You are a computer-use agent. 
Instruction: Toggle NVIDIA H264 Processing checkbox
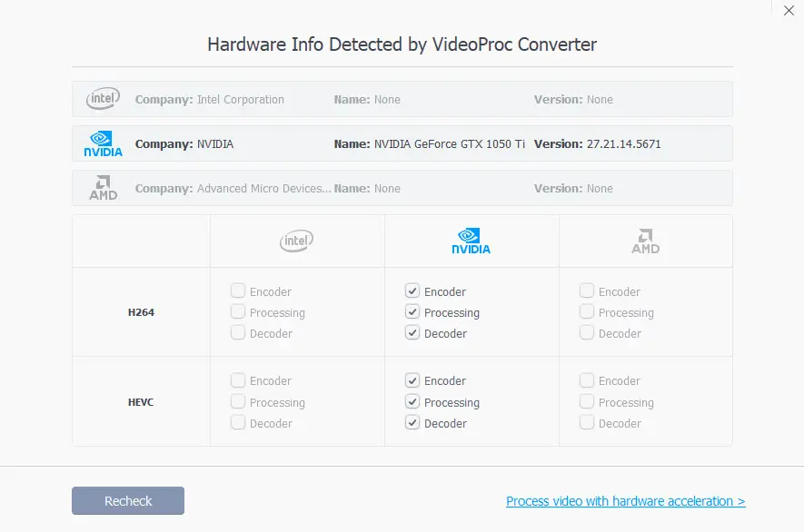tap(412, 311)
